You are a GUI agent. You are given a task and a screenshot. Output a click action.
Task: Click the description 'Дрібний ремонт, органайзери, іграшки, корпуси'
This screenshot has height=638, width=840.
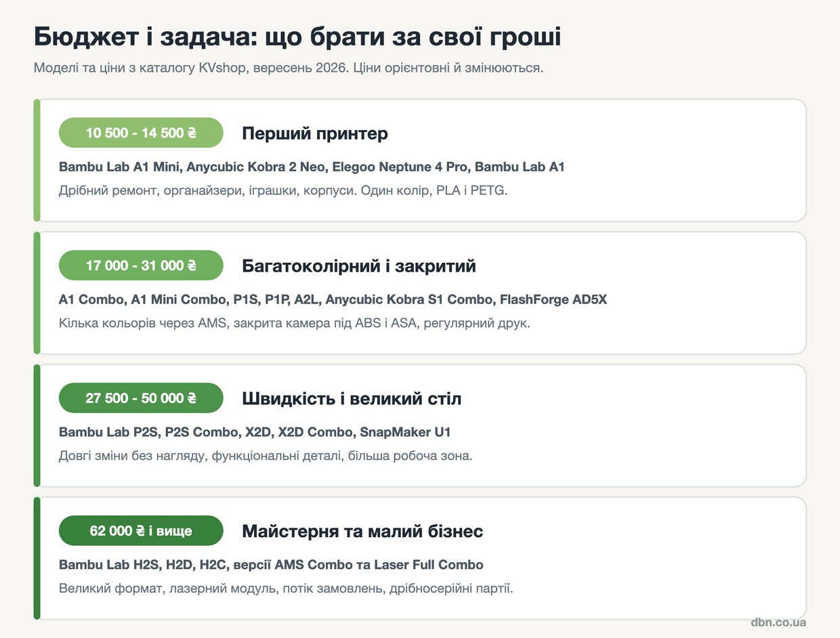coord(283,190)
